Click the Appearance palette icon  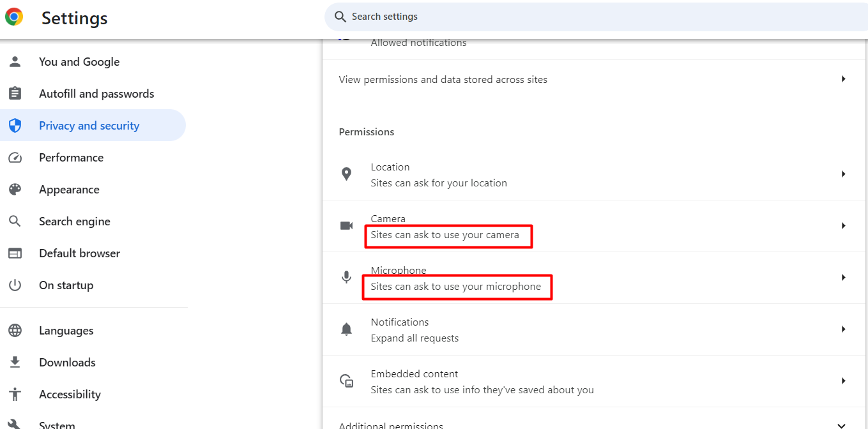coord(15,190)
